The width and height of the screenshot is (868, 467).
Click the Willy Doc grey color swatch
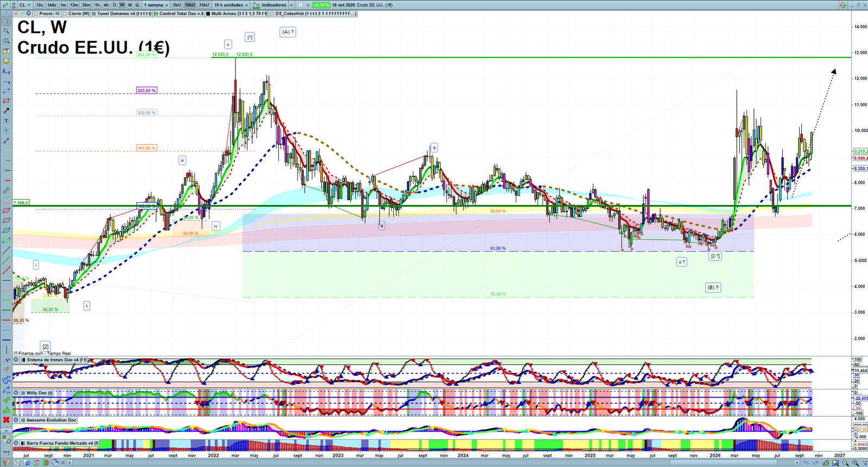tap(23, 393)
